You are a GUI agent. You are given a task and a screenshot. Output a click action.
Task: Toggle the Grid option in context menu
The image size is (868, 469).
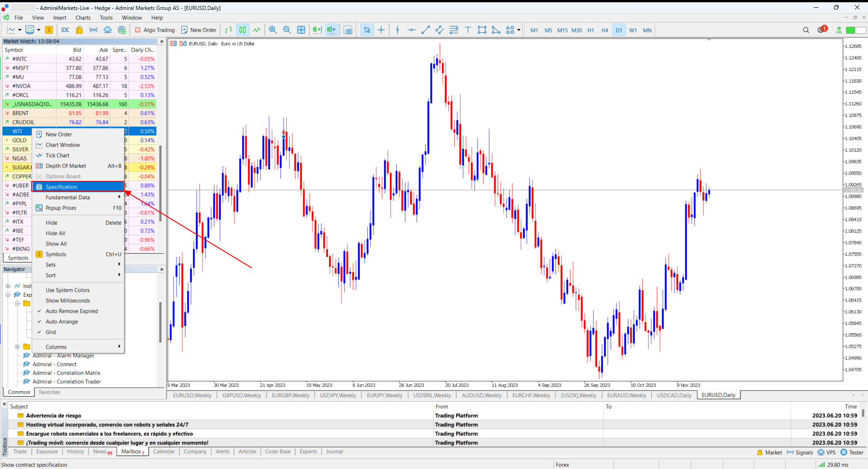click(51, 332)
